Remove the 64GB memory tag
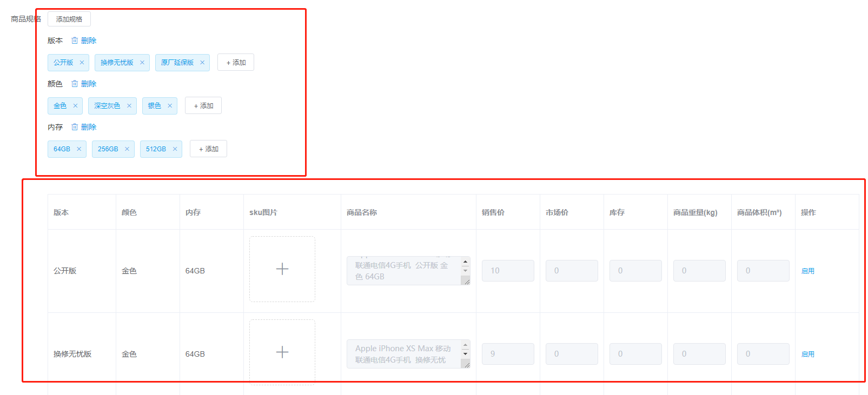Image resolution: width=868 pixels, height=395 pixels. click(79, 149)
